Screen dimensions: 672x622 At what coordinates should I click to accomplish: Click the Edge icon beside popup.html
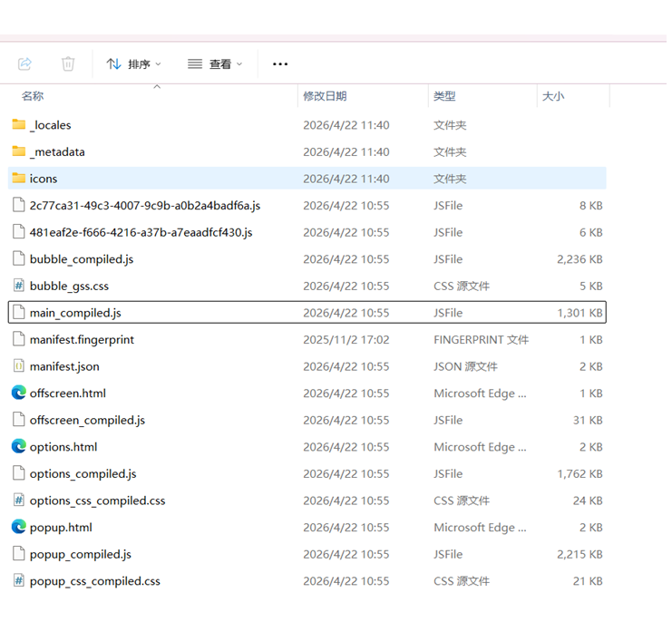coord(19,528)
